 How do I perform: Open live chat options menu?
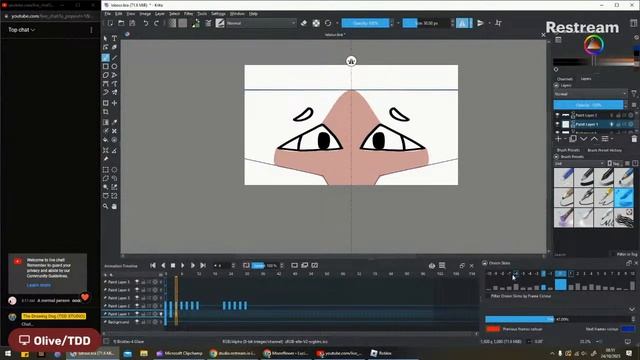pos(91,30)
